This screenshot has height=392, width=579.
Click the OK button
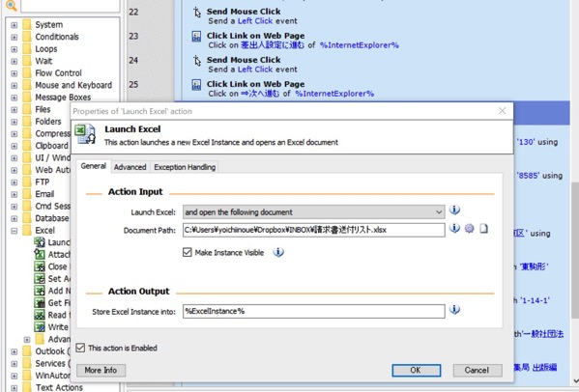[x=417, y=370]
